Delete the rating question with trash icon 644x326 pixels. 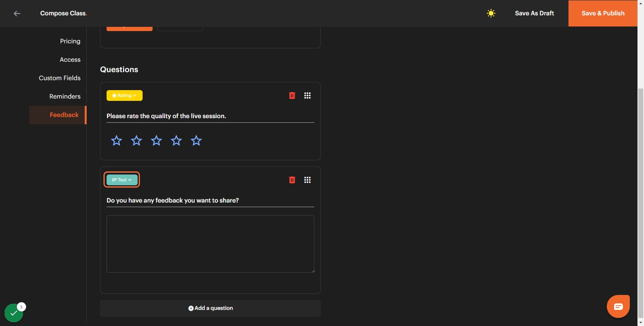(292, 95)
